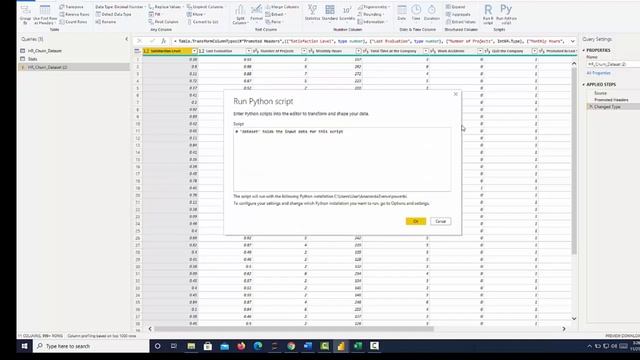This screenshot has width=640, height=360.
Task: Collapse the PROPERTIES section
Action: coord(584,50)
